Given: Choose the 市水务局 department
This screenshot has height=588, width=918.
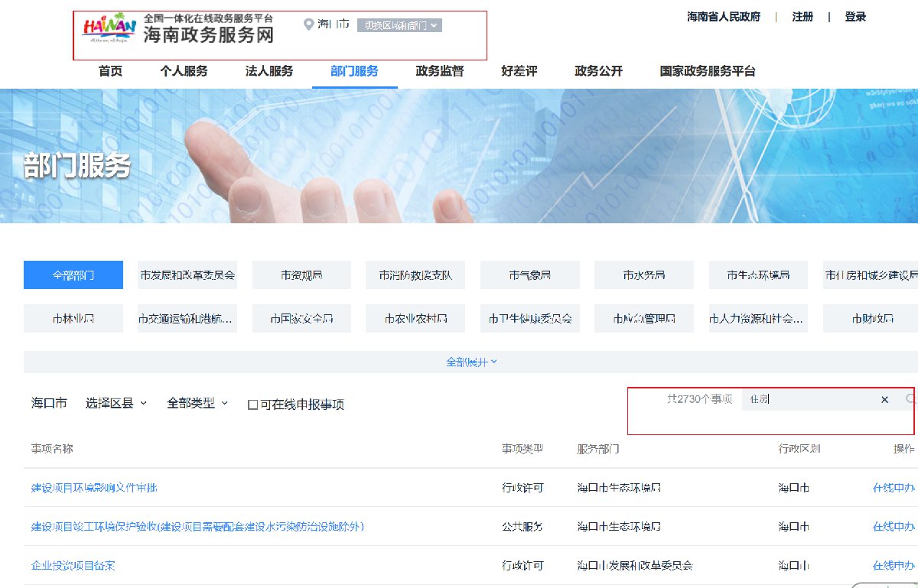Looking at the screenshot, I should click(x=643, y=275).
